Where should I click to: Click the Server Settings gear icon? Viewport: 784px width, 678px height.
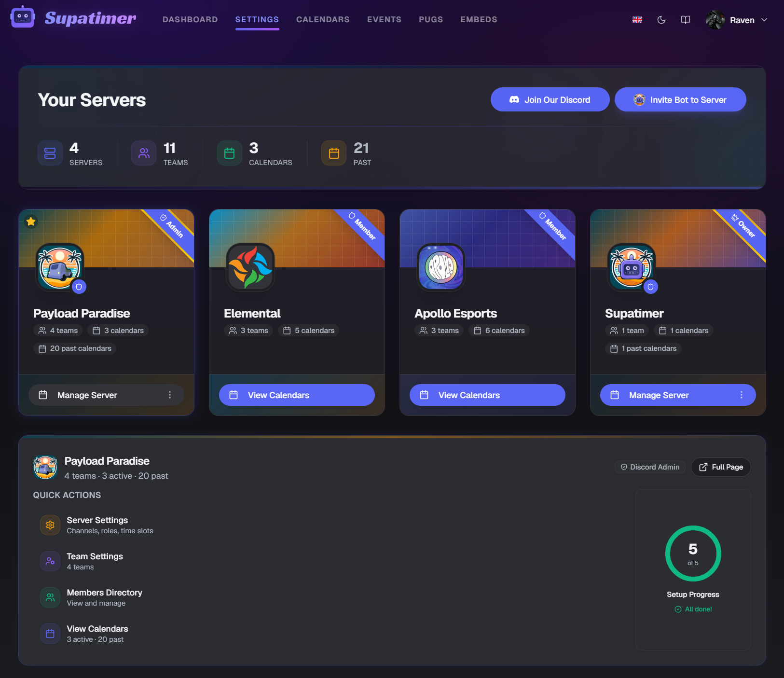point(50,525)
